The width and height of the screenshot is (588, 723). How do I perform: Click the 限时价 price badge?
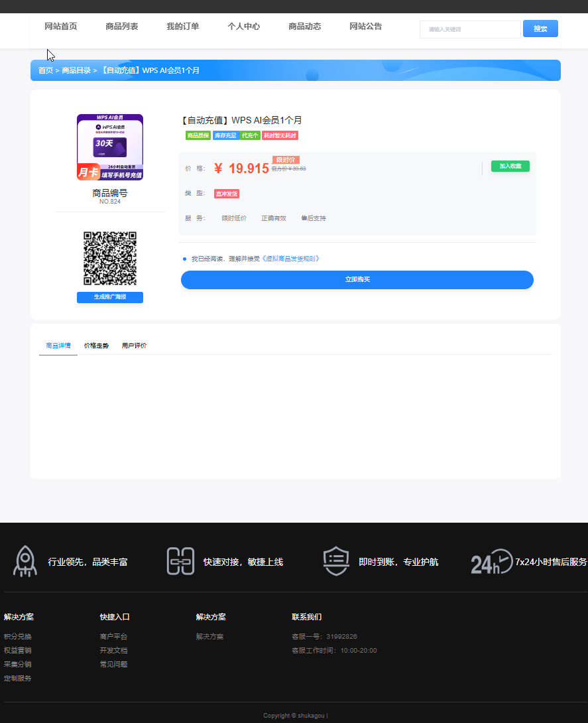point(286,160)
